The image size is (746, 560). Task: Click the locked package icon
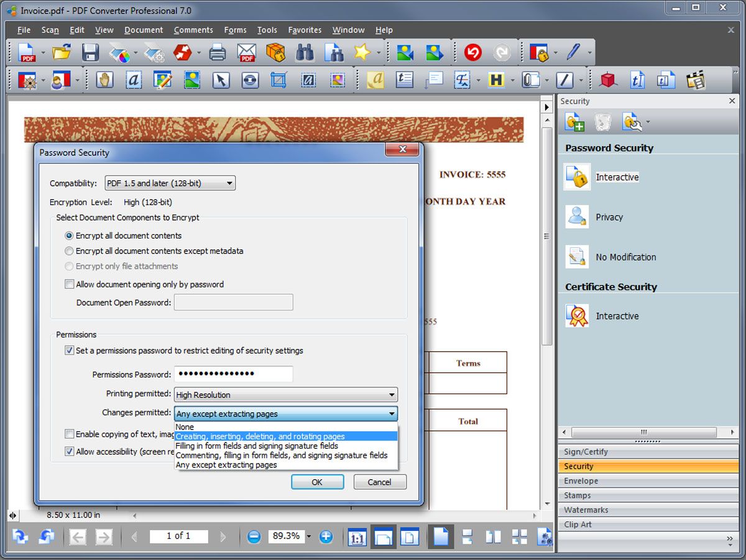(x=275, y=52)
